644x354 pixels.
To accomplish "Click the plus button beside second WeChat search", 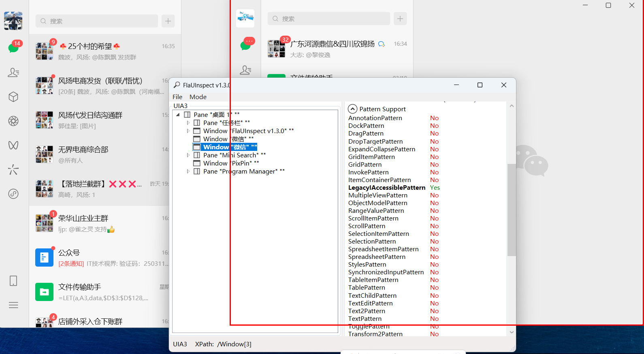I will 400,19.
